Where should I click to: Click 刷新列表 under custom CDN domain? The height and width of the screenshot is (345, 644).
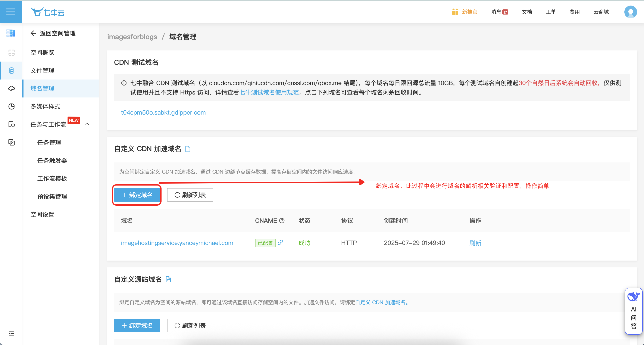[x=190, y=195]
